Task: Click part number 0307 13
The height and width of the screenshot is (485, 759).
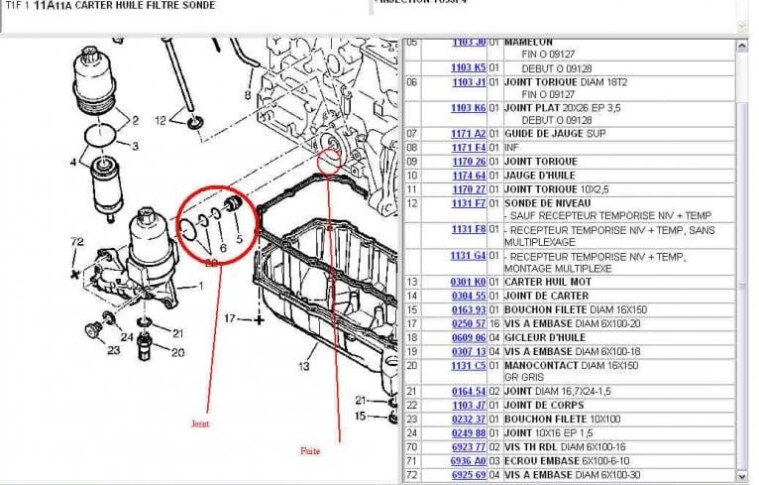Action: click(469, 351)
